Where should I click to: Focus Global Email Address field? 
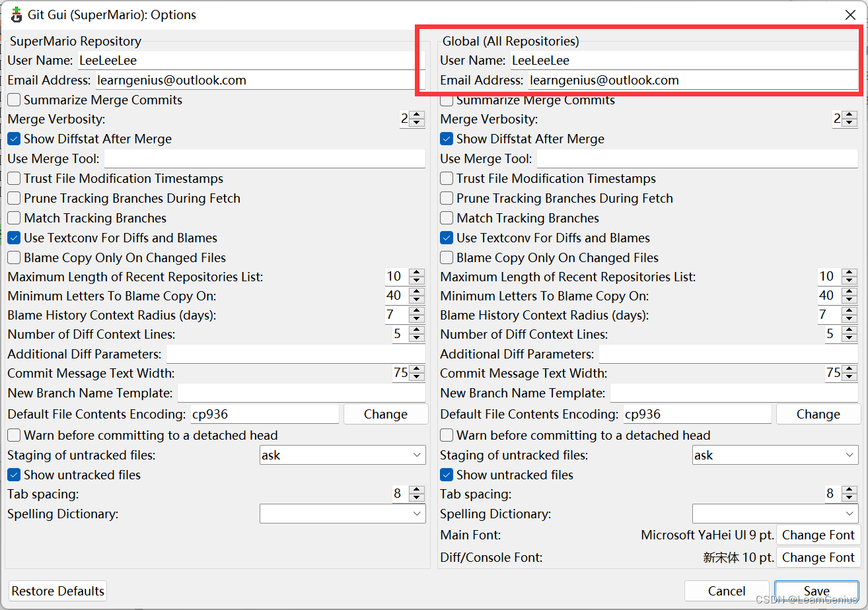(694, 81)
